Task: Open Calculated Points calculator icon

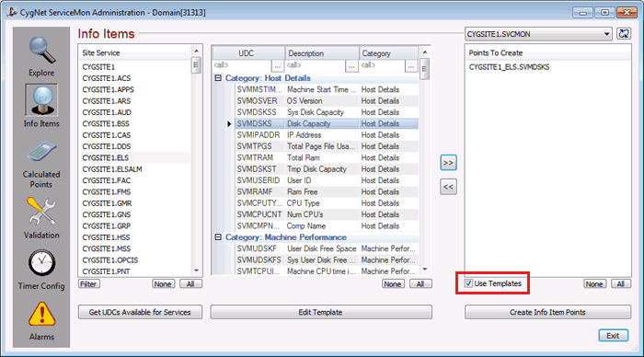Action: click(x=41, y=152)
